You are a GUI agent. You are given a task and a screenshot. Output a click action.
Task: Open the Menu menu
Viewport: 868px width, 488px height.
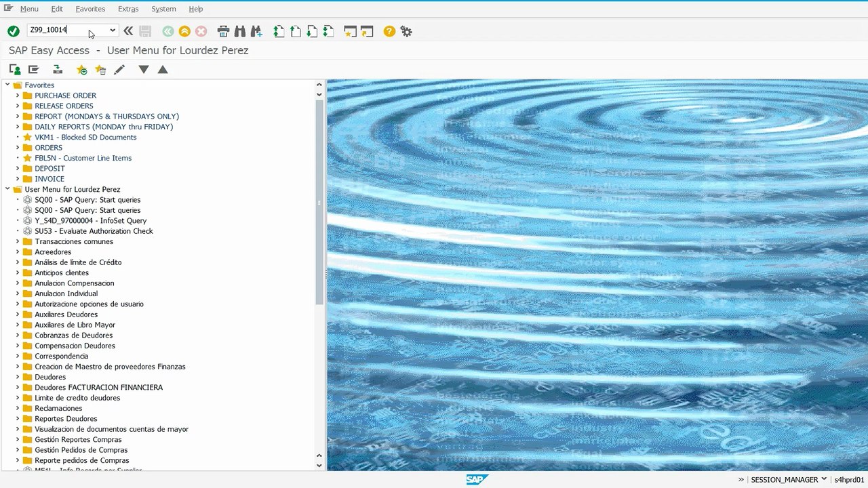point(29,9)
